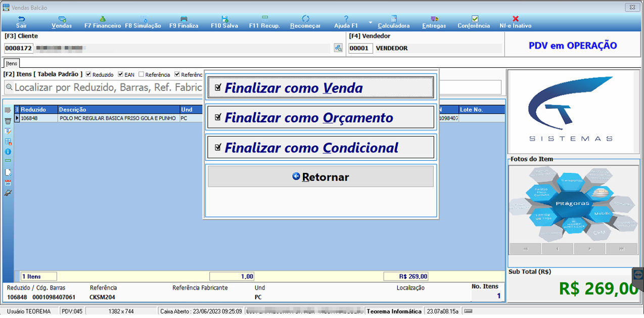
Task: Go to previous item photo
Action: click(x=558, y=249)
